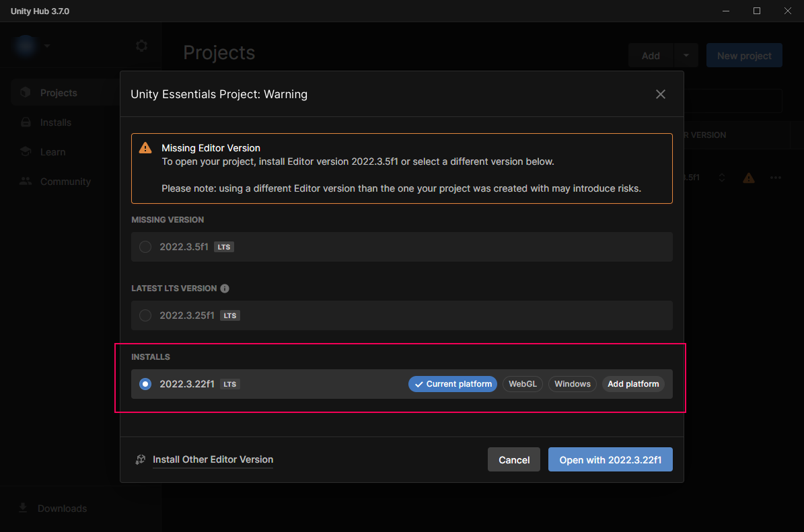Screen dimensions: 804x532
Task: Expand the Add button dropdown arrow
Action: pyautogui.click(x=686, y=56)
